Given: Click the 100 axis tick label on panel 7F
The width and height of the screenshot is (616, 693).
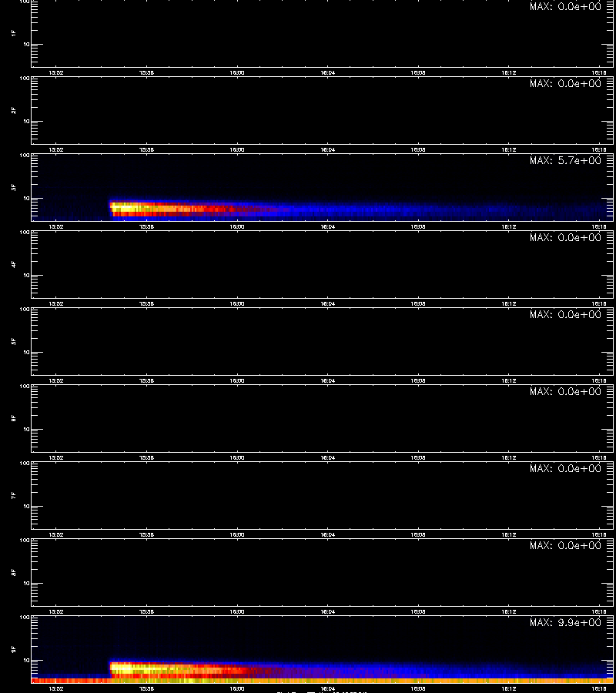Looking at the screenshot, I should pos(25,464).
